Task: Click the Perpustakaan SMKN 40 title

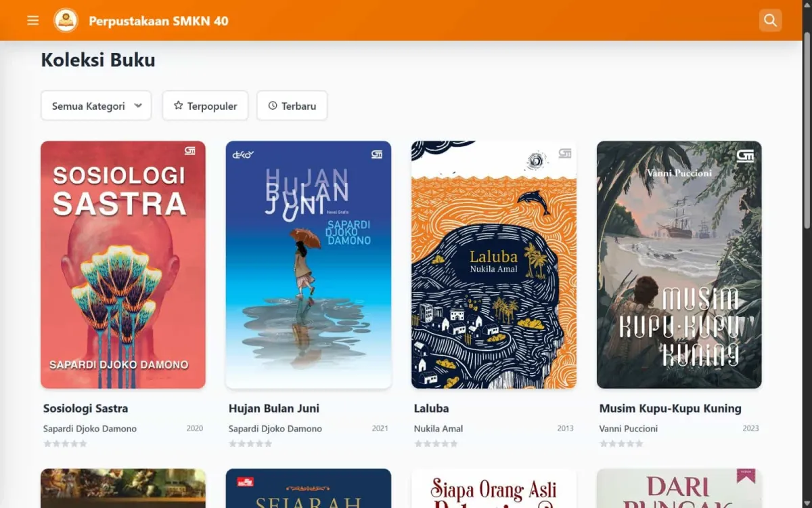Action: [x=158, y=20]
